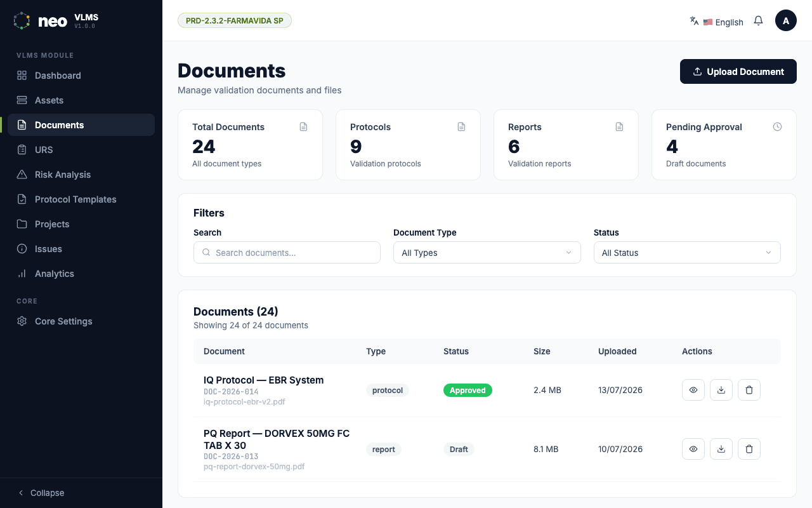The image size is (812, 508).
Task: Click document ID DOC-2026-014
Action: 231,392
